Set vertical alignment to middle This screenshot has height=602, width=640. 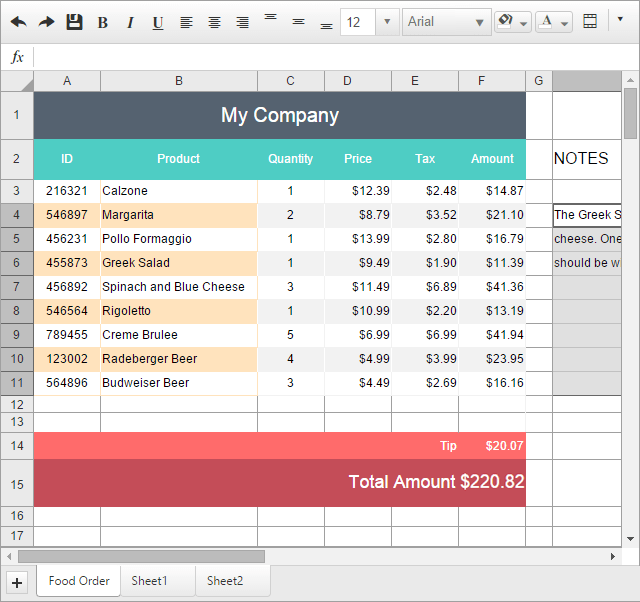[x=298, y=22]
